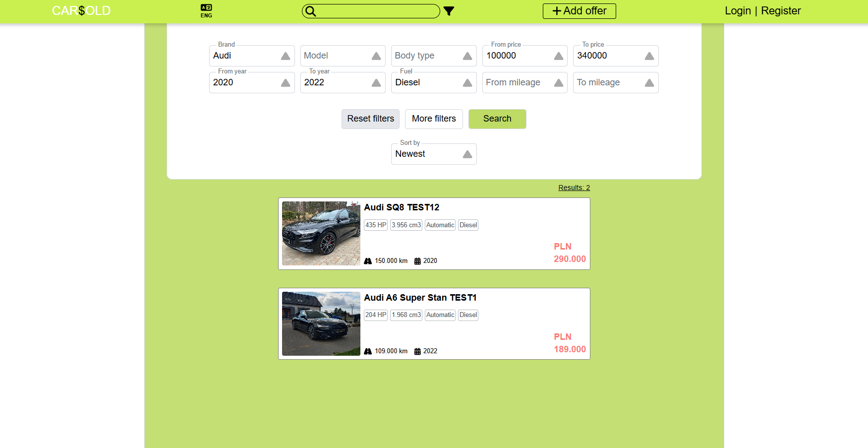The width and height of the screenshot is (868, 448).
Task: Expand the Body type dropdown
Action: [x=434, y=56]
